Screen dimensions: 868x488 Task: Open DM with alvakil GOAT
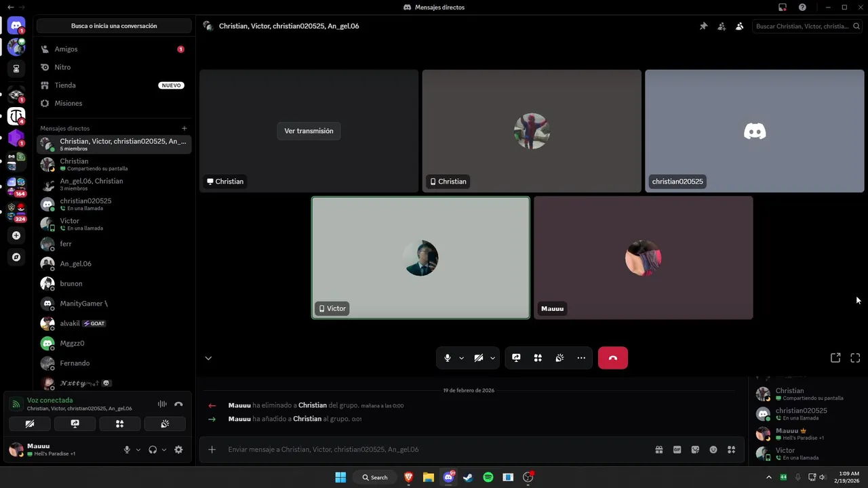(114, 323)
